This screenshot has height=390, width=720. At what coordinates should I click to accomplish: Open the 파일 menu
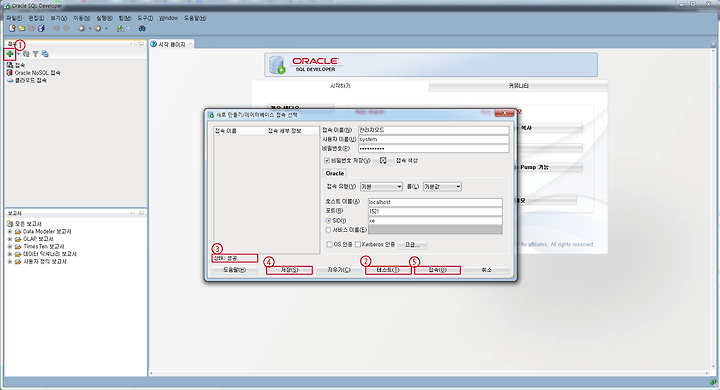click(14, 18)
